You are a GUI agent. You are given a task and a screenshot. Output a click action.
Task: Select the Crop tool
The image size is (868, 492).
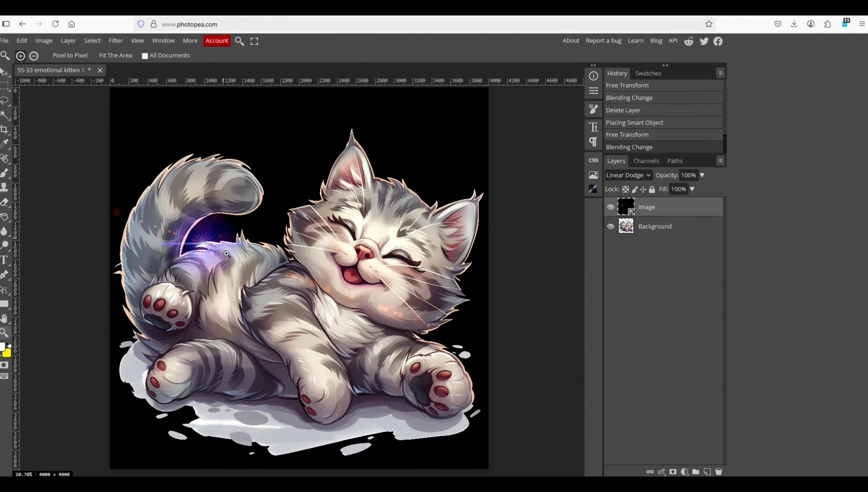coord(5,130)
